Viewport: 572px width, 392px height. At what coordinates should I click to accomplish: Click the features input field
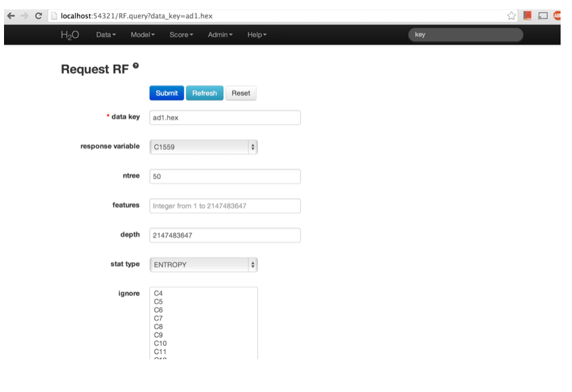pyautogui.click(x=224, y=206)
